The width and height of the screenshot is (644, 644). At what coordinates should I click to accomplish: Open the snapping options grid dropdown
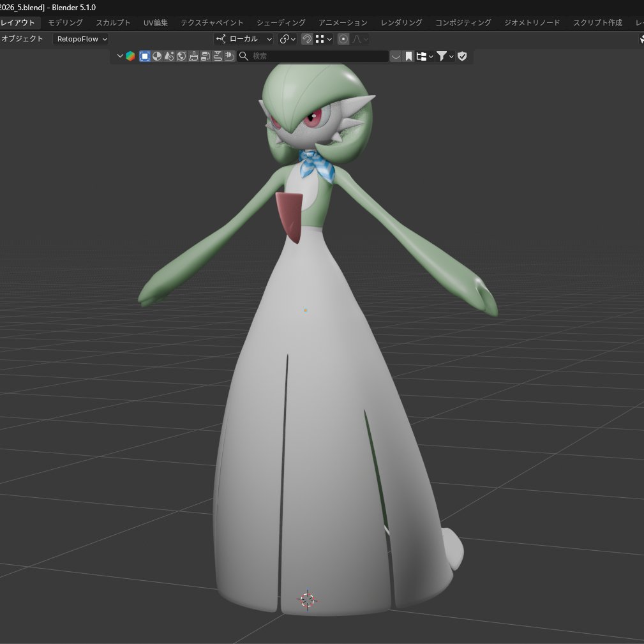coord(323,39)
